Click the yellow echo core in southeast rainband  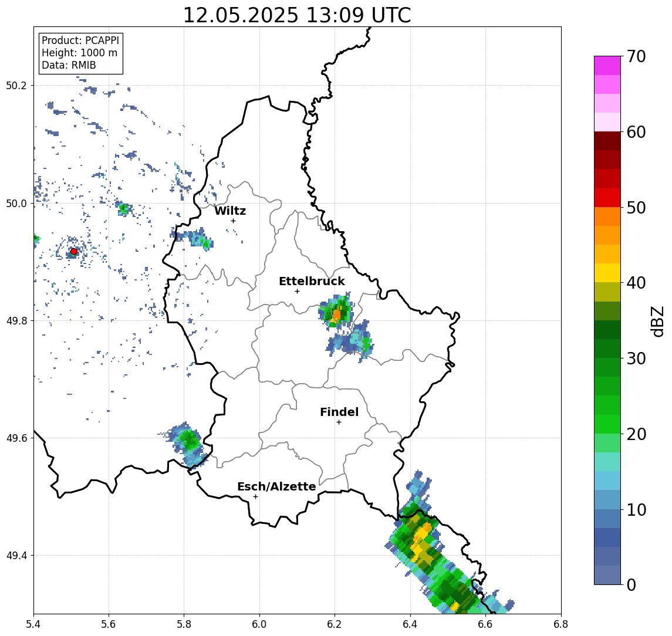tap(421, 533)
